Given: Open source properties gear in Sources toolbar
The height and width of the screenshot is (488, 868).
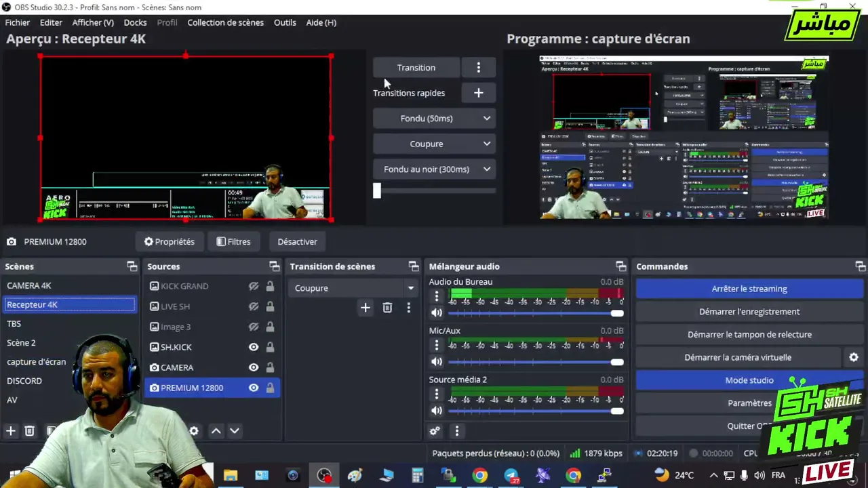Looking at the screenshot, I should pyautogui.click(x=194, y=431).
